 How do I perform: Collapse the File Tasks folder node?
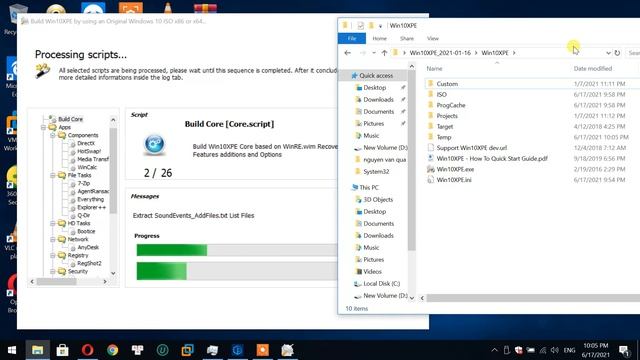coord(53,175)
